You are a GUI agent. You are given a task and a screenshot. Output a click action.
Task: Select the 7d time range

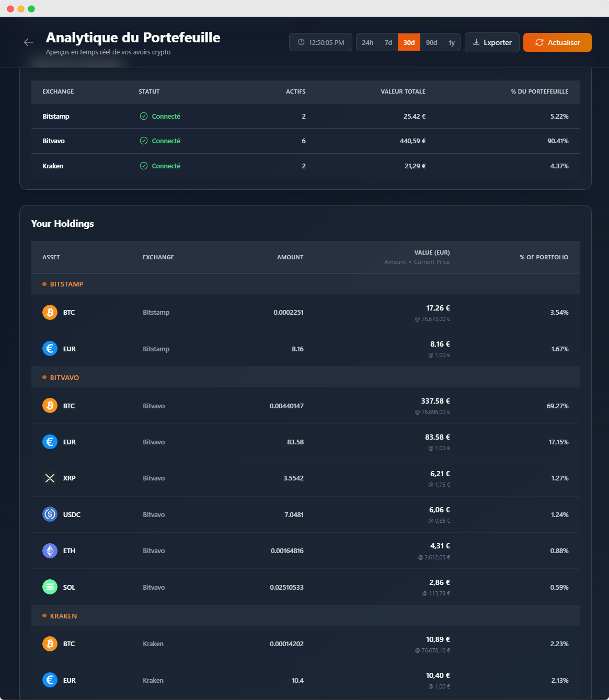[388, 42]
